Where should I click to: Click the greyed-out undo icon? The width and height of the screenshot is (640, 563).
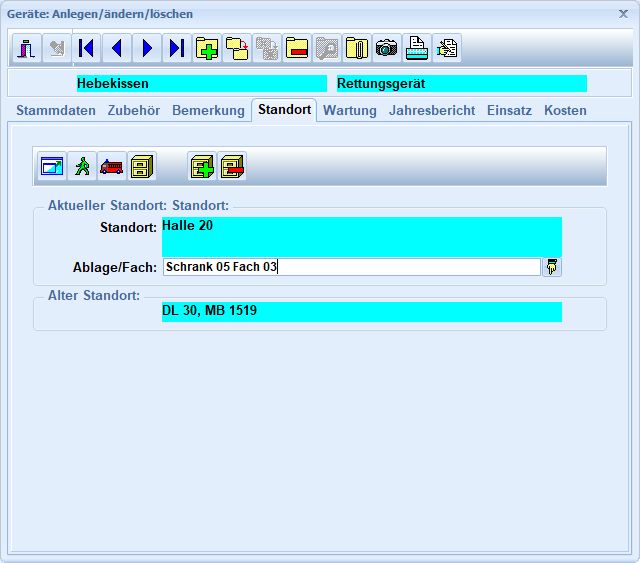pyautogui.click(x=57, y=48)
